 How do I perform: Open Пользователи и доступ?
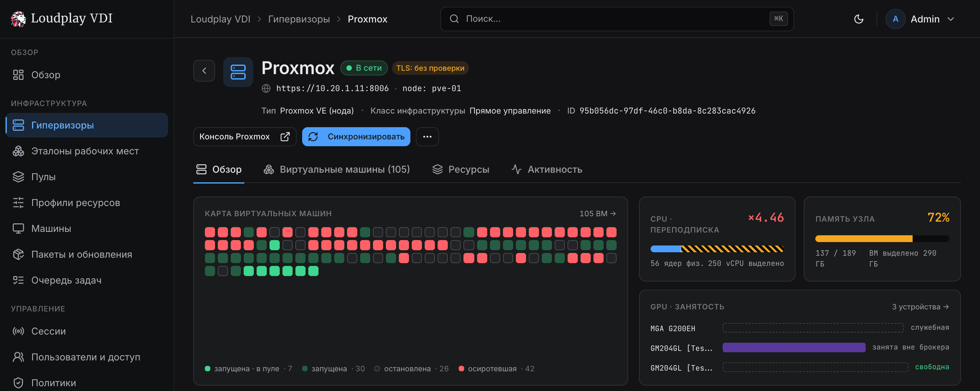87,357
